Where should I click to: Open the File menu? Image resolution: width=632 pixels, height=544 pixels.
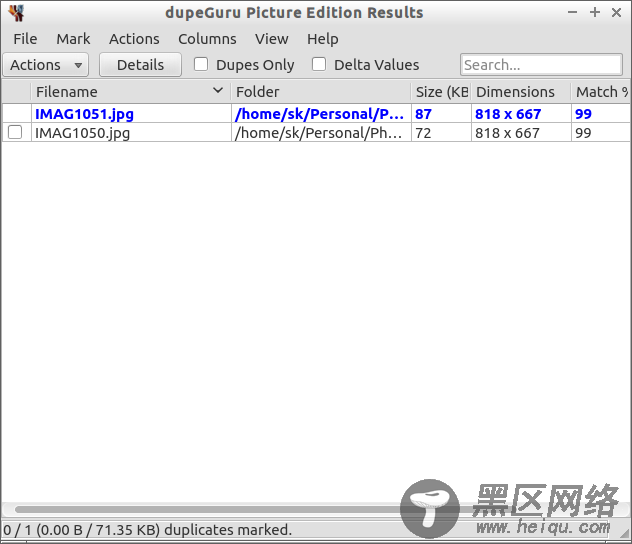(x=25, y=39)
